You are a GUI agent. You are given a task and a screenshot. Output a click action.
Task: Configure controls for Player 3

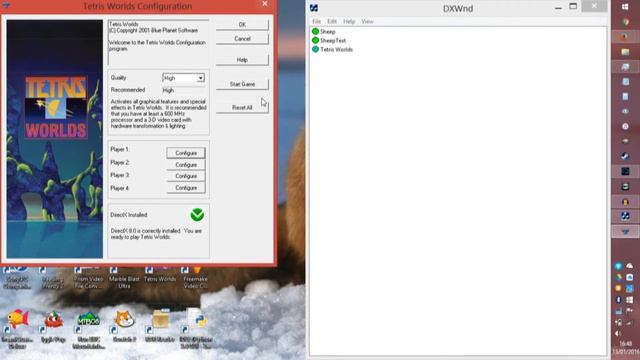point(186,176)
